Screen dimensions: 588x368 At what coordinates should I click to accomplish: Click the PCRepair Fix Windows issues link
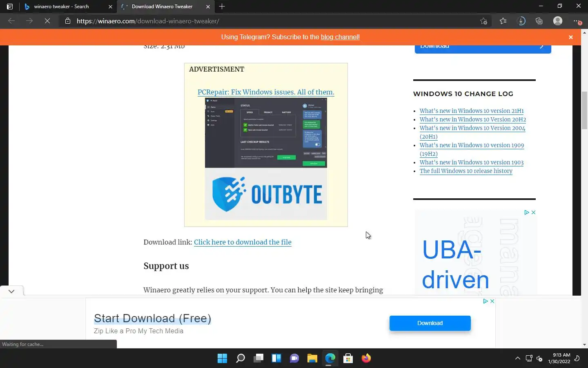[x=266, y=92]
